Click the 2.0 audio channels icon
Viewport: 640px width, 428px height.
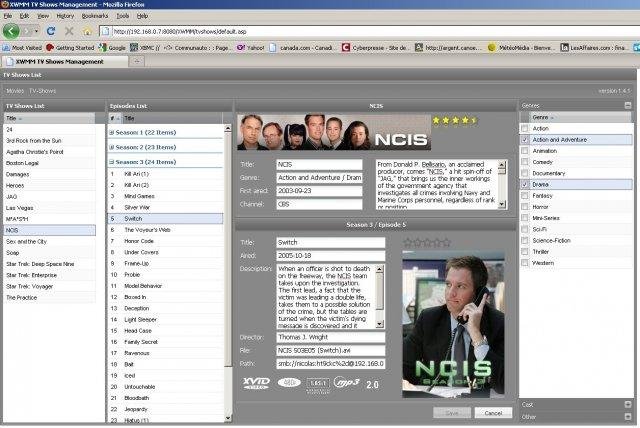372,384
